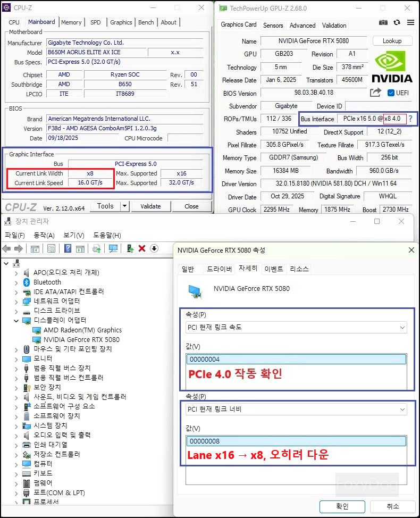Click the Bluetooth icon in device tree
Viewport: 420px width, 518px height.
(x=27, y=282)
